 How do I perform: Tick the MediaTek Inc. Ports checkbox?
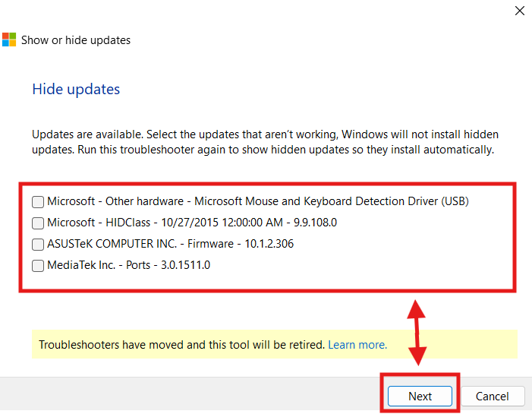tap(38, 266)
